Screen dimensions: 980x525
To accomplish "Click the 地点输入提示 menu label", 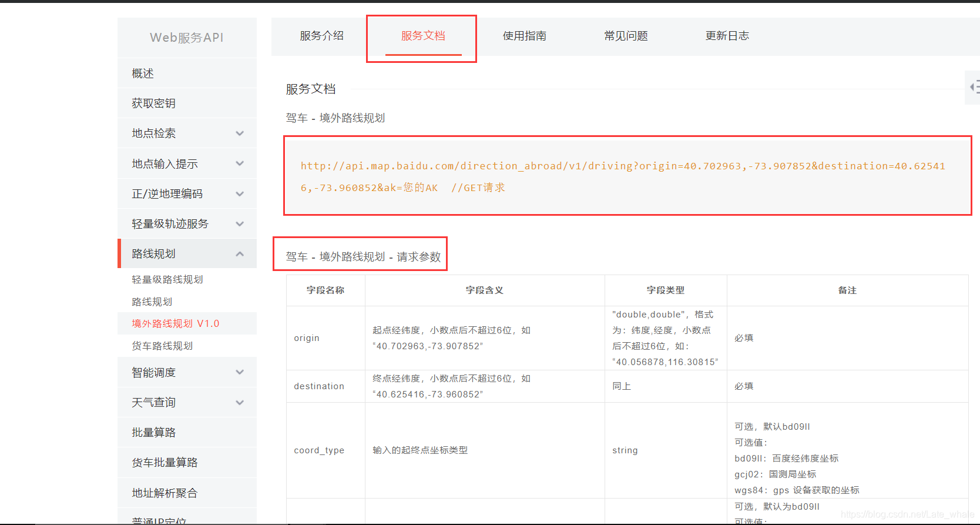I will tap(165, 164).
